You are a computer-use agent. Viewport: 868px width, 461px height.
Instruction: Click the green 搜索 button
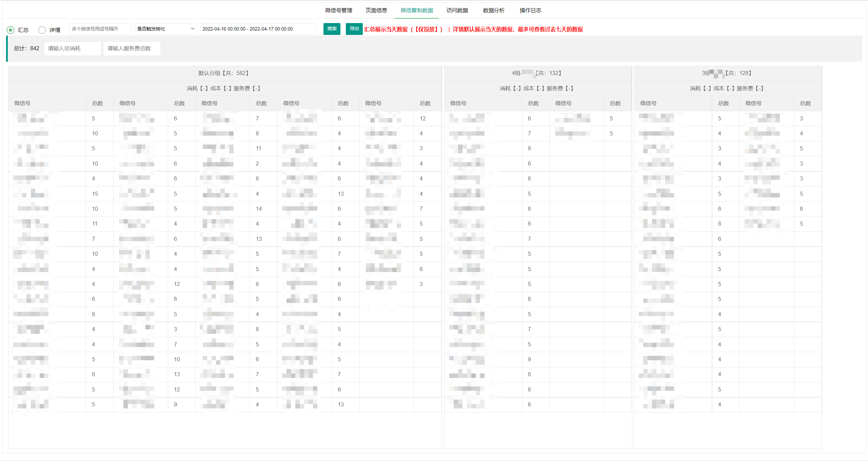(x=332, y=29)
